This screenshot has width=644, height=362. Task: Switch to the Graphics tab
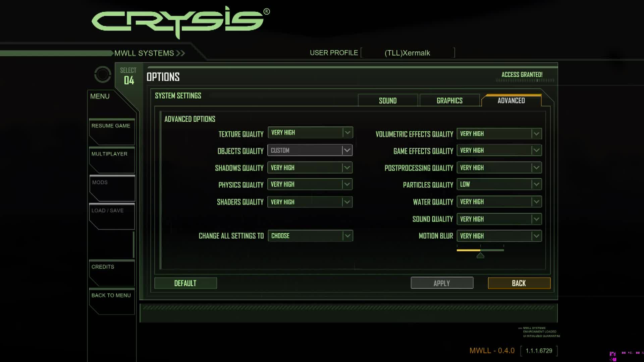click(449, 101)
